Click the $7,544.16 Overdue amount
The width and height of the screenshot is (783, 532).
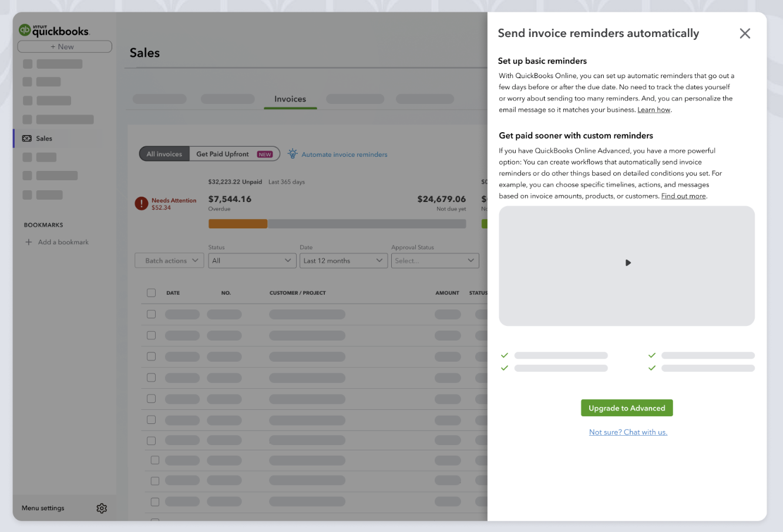tap(230, 199)
